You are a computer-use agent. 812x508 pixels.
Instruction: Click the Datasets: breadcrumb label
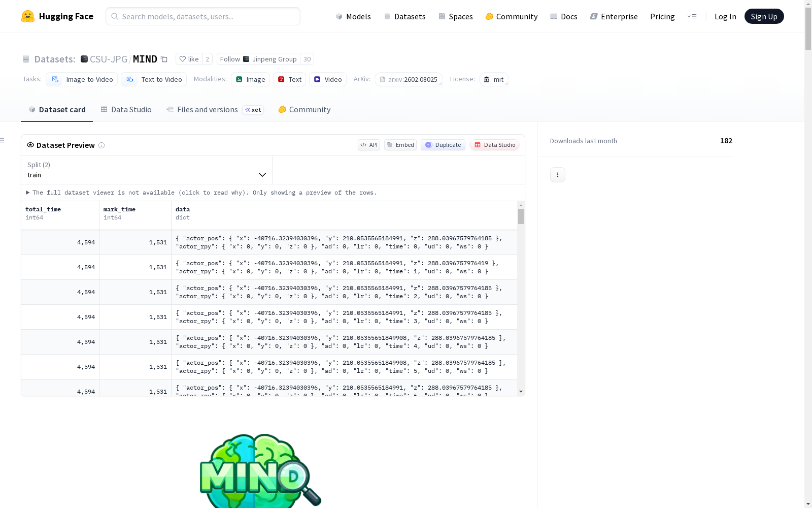click(x=55, y=59)
